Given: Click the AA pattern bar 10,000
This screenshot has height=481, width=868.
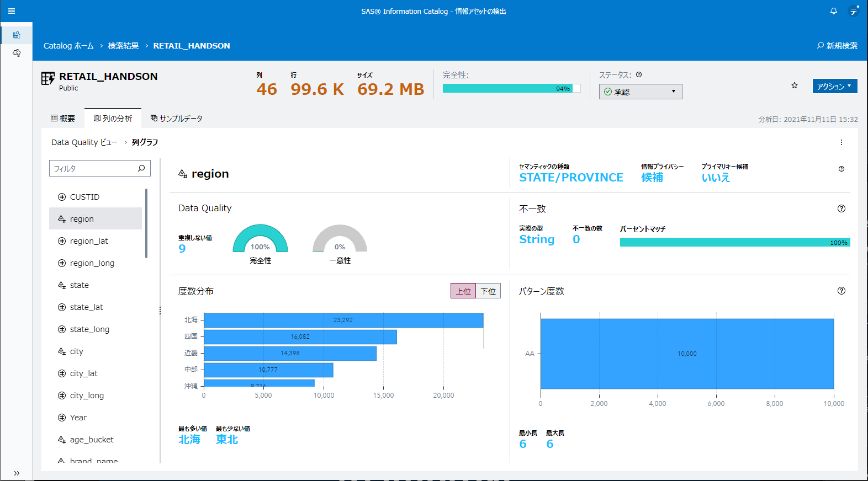Looking at the screenshot, I should (687, 354).
